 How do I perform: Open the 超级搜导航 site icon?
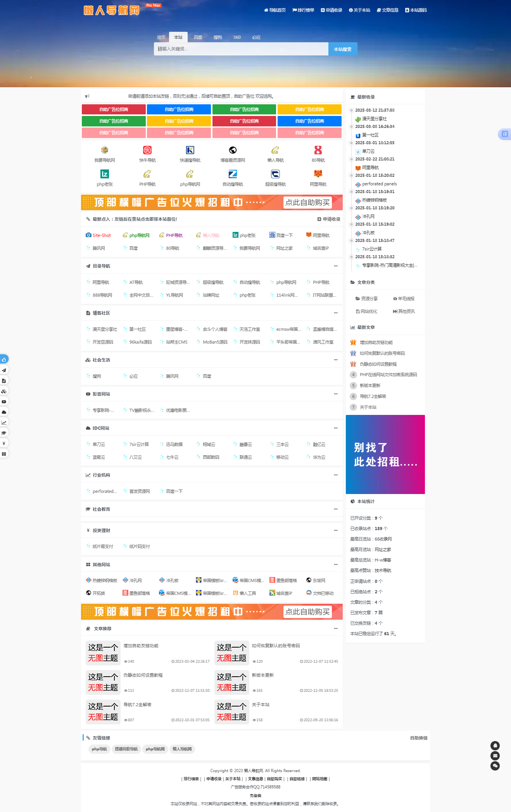[275, 174]
